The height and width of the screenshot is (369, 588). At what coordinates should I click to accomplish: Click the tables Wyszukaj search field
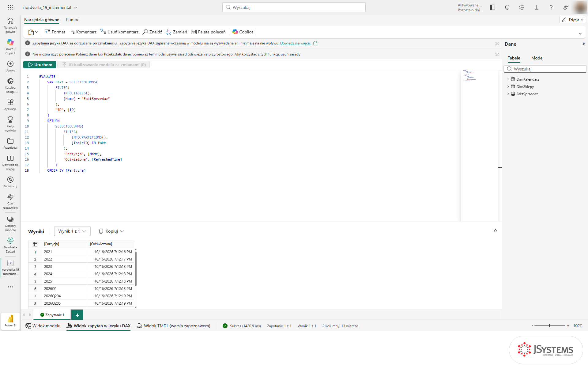click(545, 69)
